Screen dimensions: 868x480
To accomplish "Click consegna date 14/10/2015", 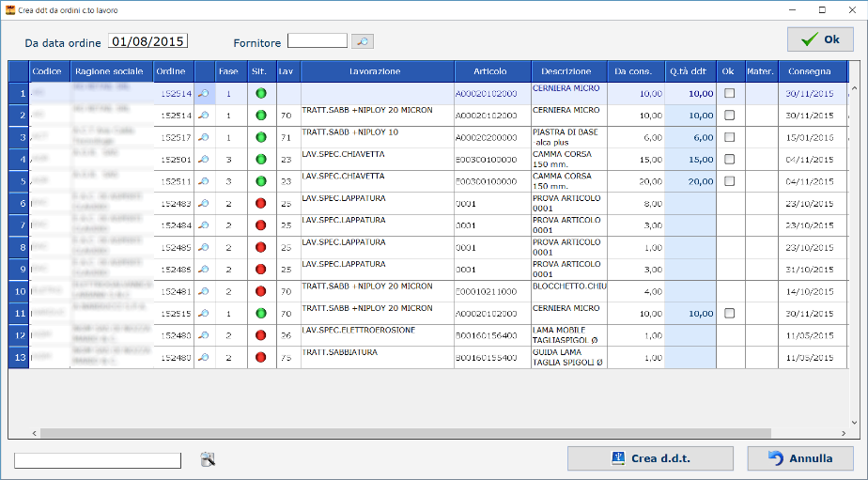I will point(810,291).
